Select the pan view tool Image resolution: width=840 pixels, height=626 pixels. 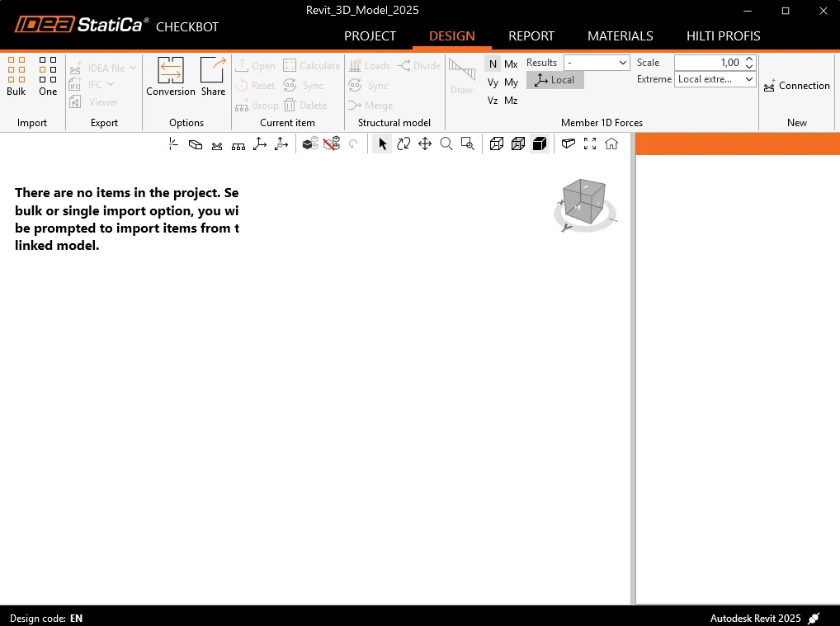[425, 144]
